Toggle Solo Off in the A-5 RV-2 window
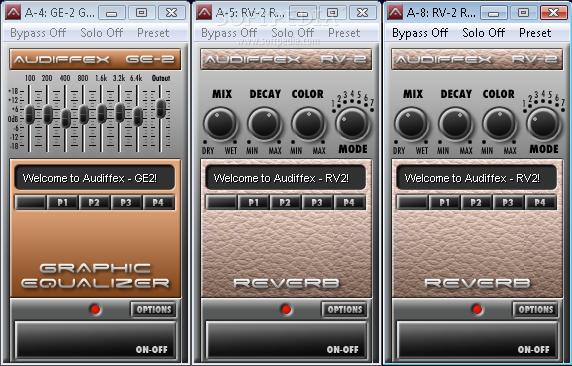Screen dimensions: 572x366 (x=293, y=33)
